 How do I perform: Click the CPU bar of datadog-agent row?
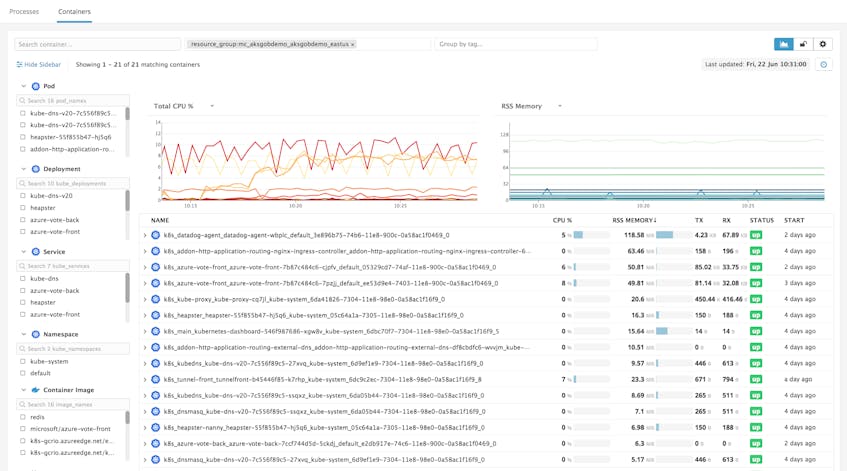click(591, 235)
